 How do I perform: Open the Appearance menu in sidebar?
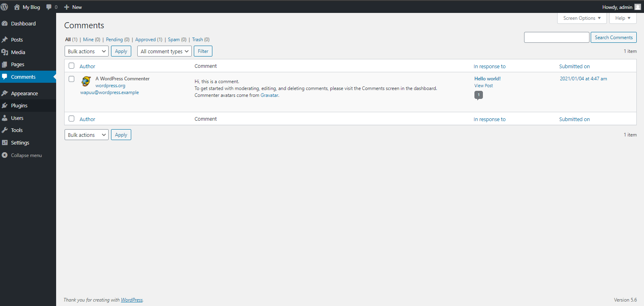(24, 93)
